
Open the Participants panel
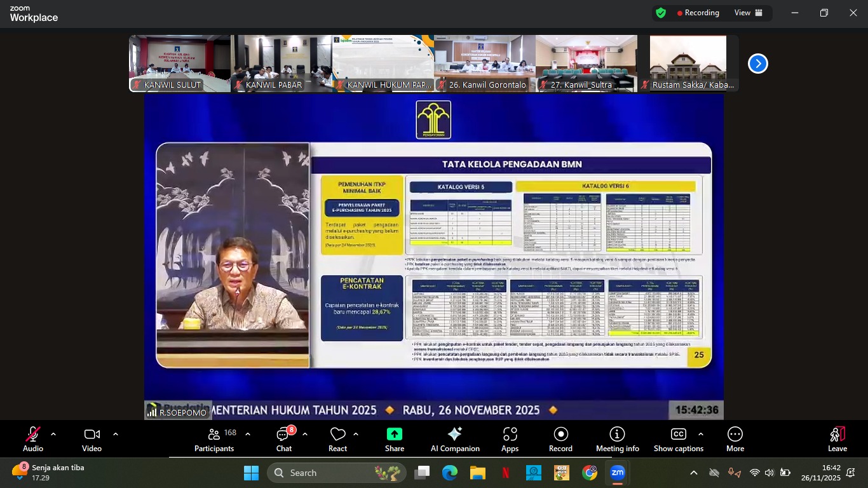[x=214, y=439]
